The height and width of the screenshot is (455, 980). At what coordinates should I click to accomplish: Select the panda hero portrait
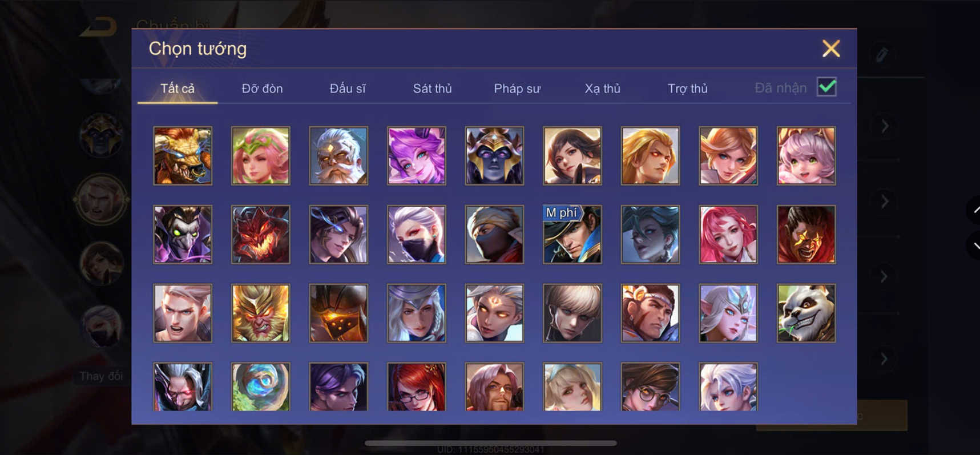tap(806, 313)
